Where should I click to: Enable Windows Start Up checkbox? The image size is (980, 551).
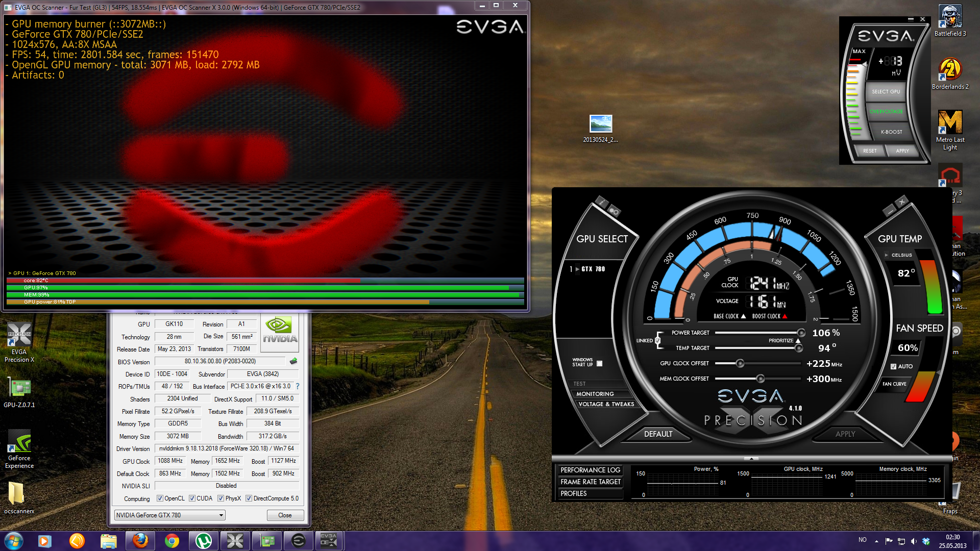[600, 364]
